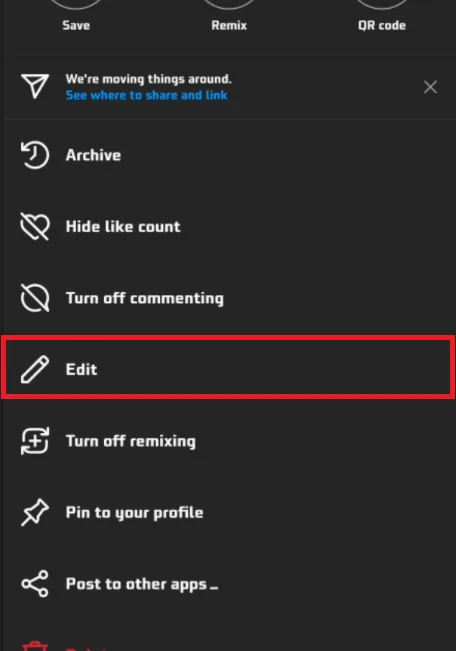Click the remixing plus-arrows icon

[x=35, y=441]
